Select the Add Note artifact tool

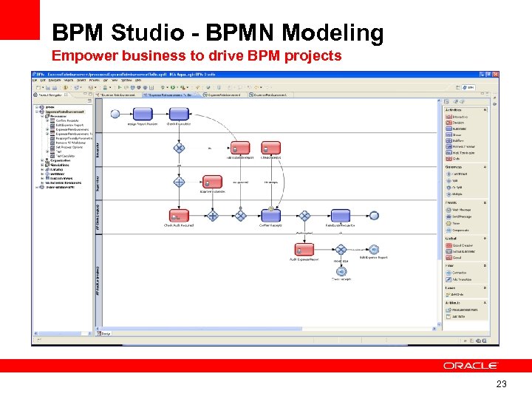456,316
